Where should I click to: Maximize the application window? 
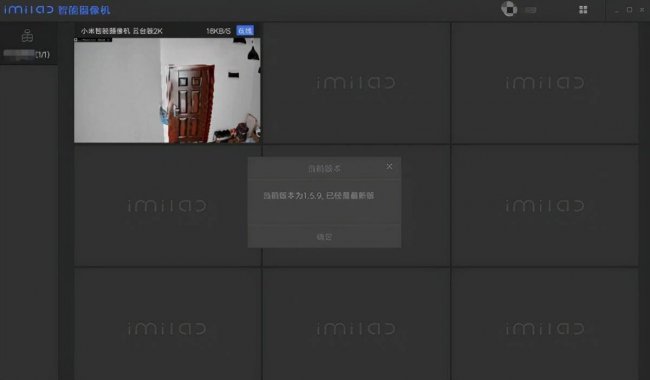point(629,10)
